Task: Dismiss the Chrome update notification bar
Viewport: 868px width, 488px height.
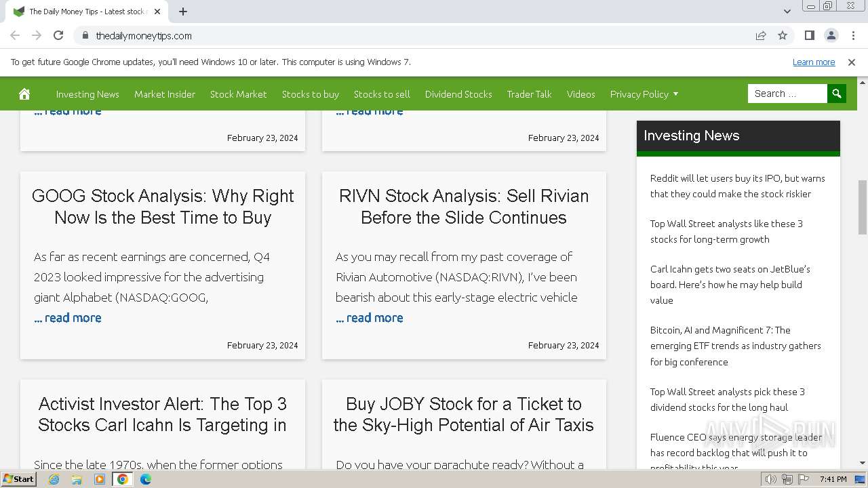Action: (x=852, y=62)
